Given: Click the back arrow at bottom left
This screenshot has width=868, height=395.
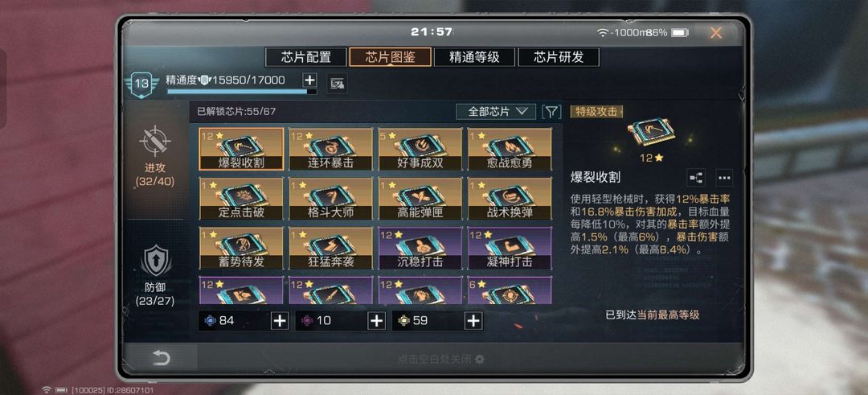Looking at the screenshot, I should pyautogui.click(x=161, y=358).
